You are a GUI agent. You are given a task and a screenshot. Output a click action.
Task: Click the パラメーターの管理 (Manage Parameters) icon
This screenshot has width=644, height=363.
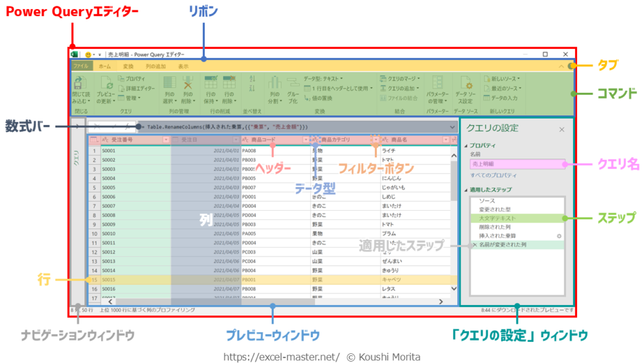pos(437,83)
